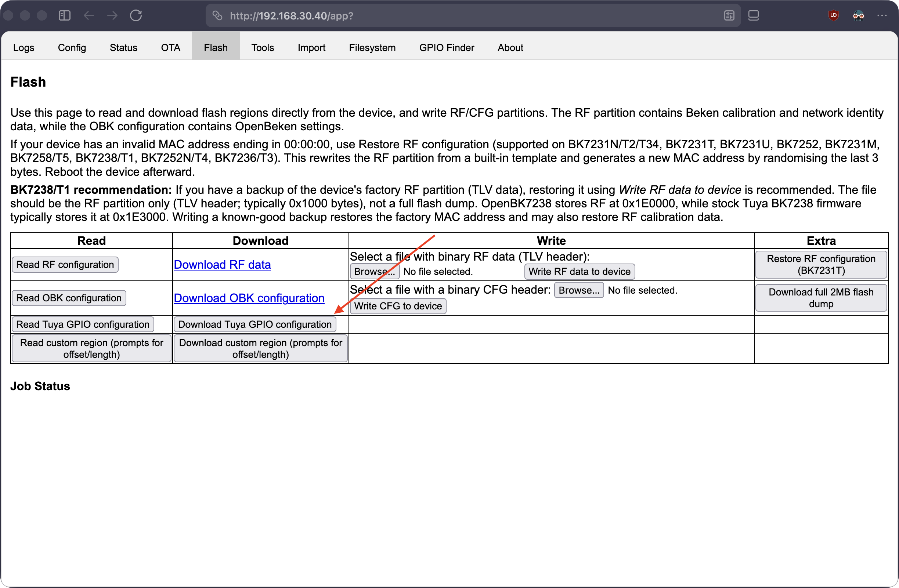Click the Flash page heading
899x588 pixels.
tap(28, 82)
